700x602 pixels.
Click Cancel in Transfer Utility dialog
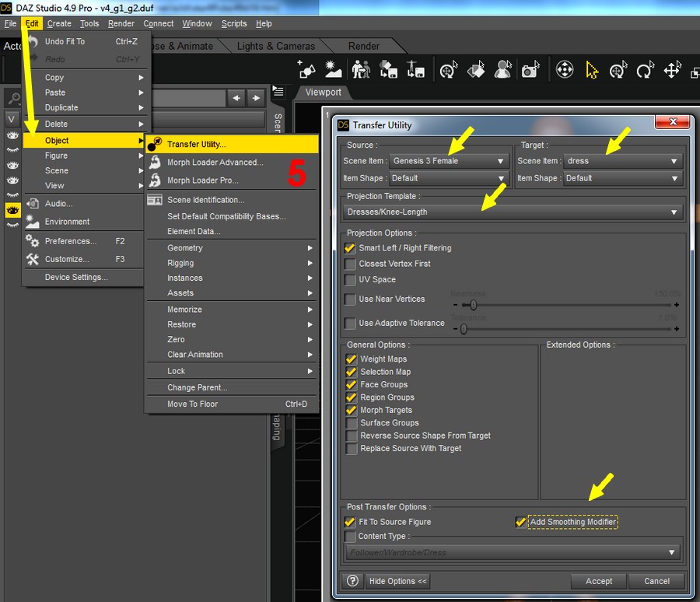[656, 581]
